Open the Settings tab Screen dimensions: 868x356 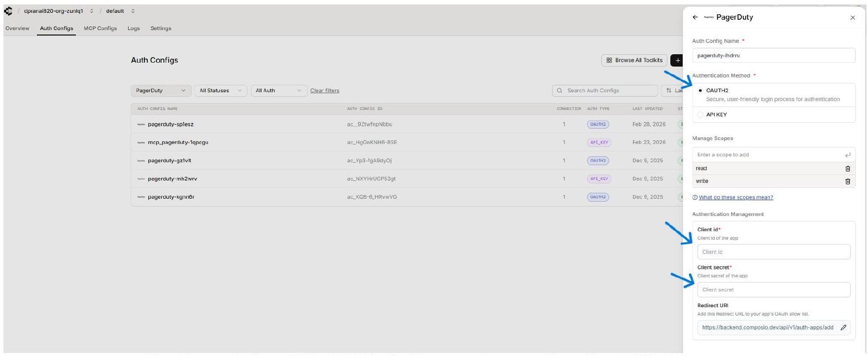[x=161, y=29]
